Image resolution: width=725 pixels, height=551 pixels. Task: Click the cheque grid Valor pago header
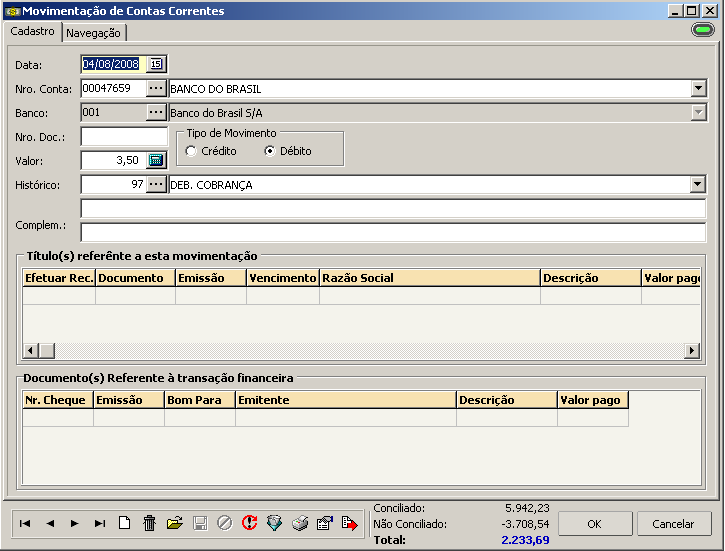point(593,400)
